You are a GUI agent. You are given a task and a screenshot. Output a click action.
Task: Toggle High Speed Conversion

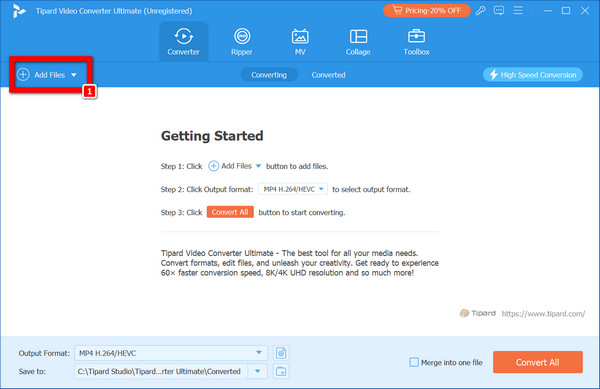point(533,75)
